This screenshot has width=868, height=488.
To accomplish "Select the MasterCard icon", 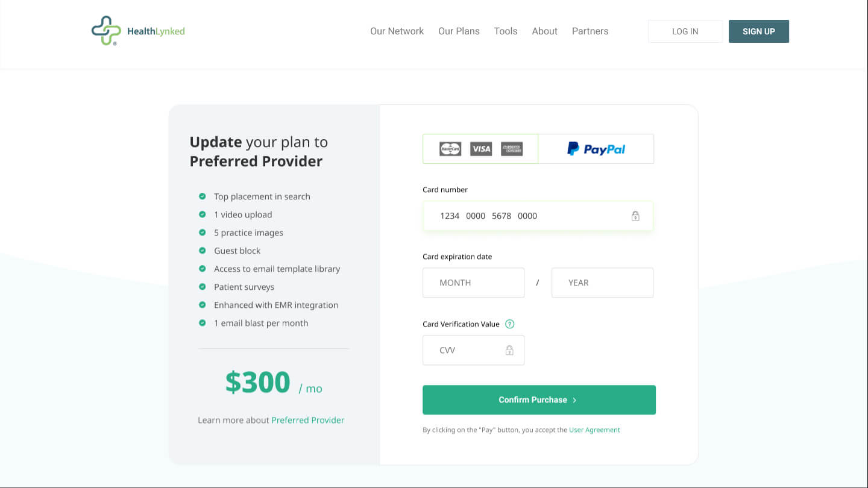I will coord(450,149).
